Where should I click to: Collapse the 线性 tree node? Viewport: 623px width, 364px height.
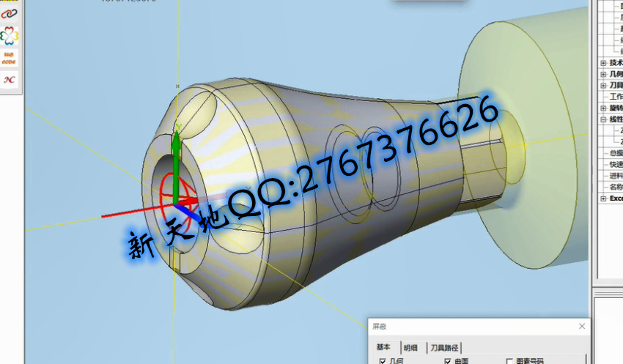point(603,119)
